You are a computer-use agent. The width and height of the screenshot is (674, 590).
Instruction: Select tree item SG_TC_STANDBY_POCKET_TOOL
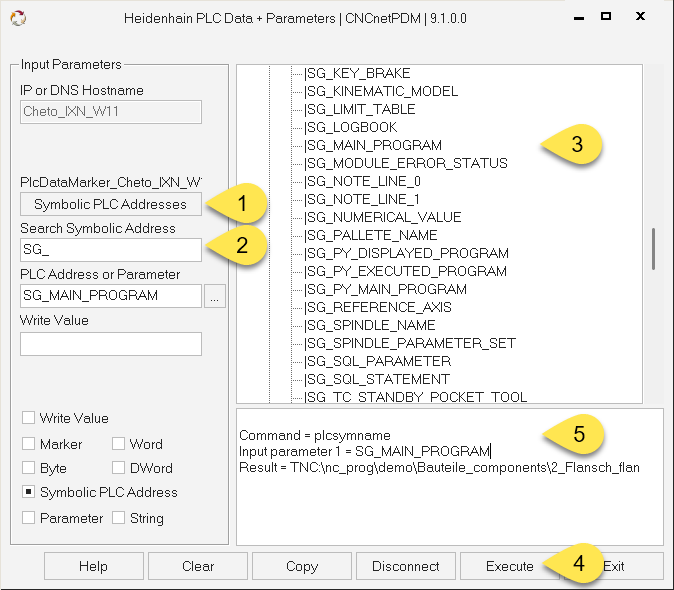tap(415, 397)
